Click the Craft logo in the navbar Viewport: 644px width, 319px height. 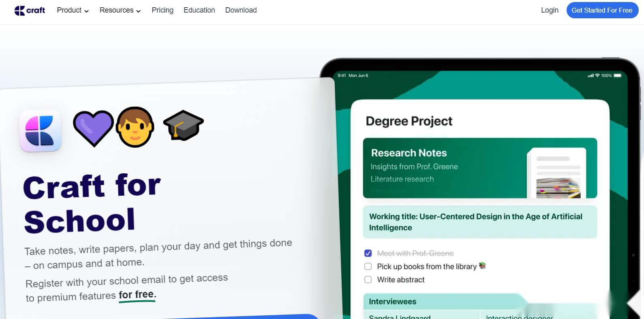click(30, 10)
